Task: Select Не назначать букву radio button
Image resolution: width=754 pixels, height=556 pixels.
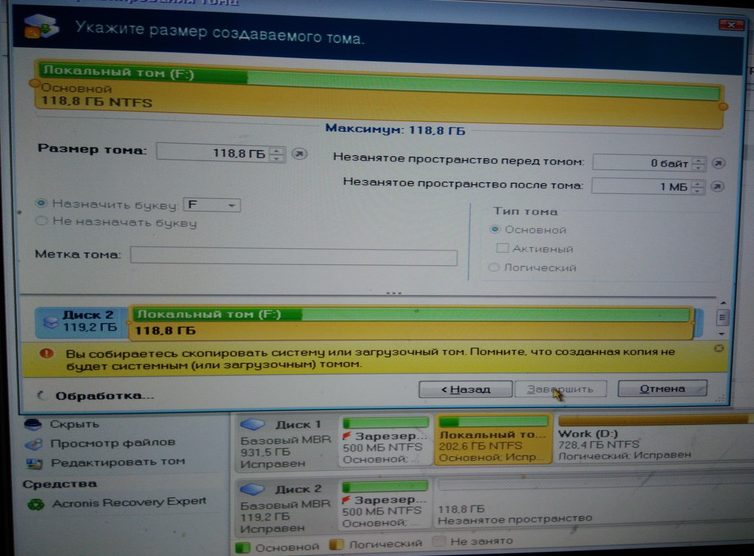Action: point(41,221)
